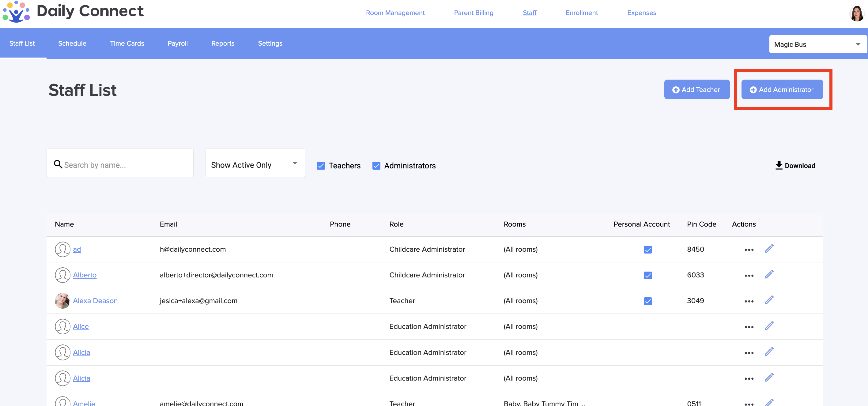
Task: Click Alexa Deason's profile photo
Action: pyautogui.click(x=62, y=301)
